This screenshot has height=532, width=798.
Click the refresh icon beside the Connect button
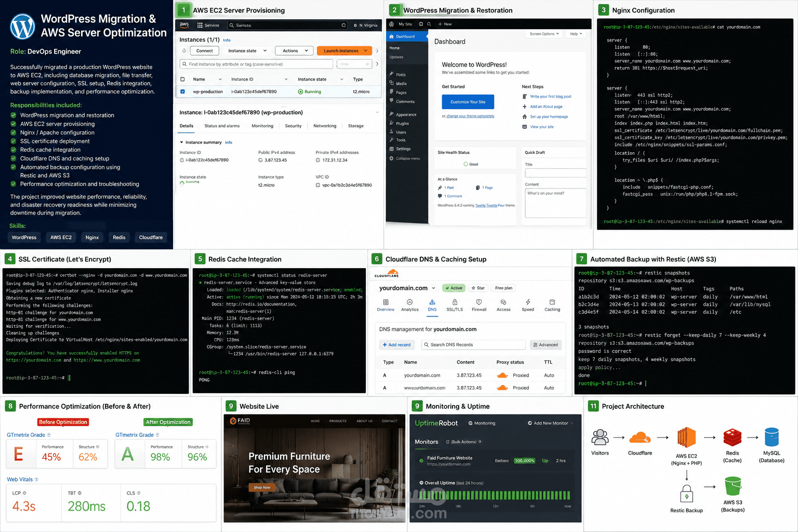point(184,50)
